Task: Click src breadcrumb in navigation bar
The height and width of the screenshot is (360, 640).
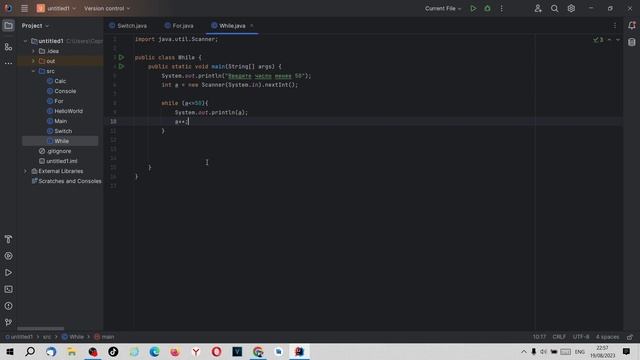Action: pos(47,337)
